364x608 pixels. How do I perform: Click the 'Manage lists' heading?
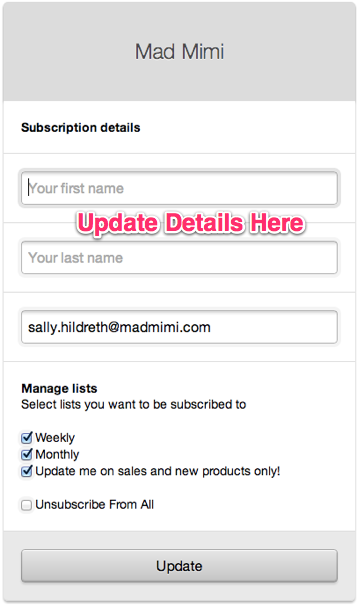click(x=59, y=388)
